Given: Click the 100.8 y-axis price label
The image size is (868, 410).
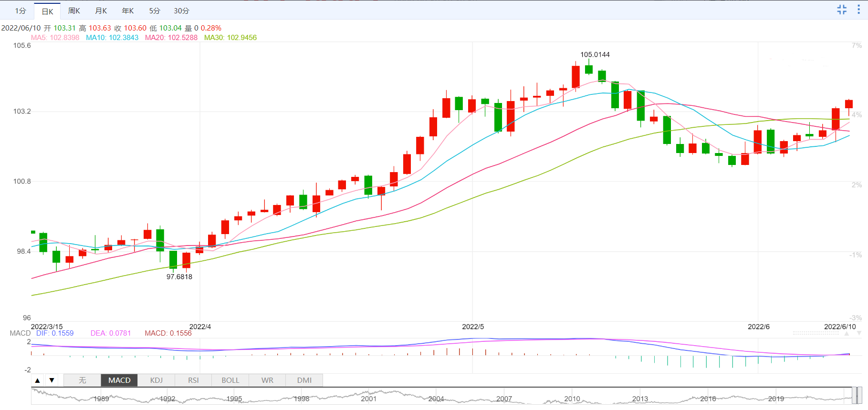Looking at the screenshot, I should [22, 182].
